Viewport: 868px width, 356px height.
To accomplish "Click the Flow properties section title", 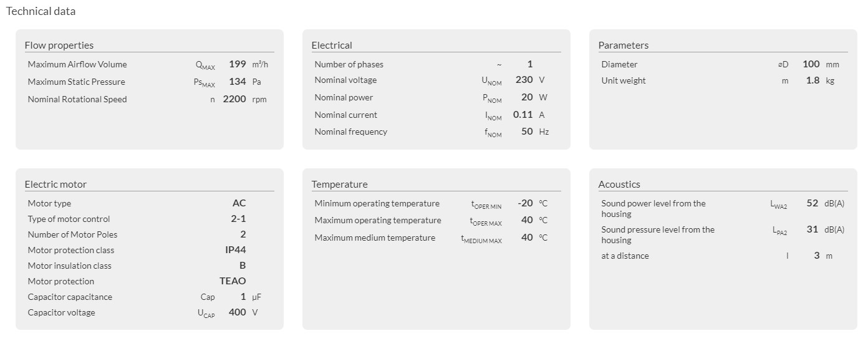I will click(x=59, y=45).
